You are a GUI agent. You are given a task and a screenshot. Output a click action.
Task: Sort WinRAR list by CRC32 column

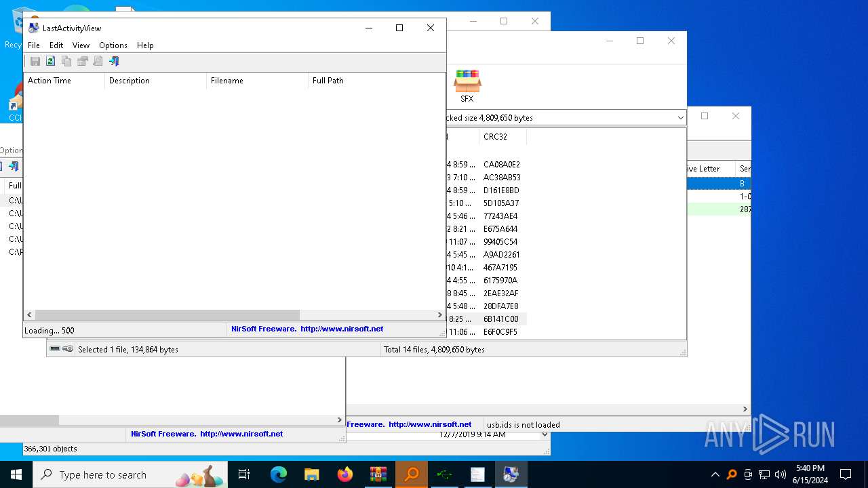coord(502,137)
